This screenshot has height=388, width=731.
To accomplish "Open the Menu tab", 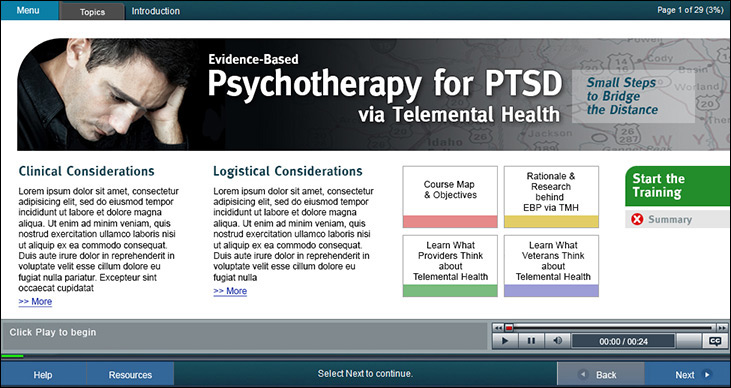I will point(29,10).
